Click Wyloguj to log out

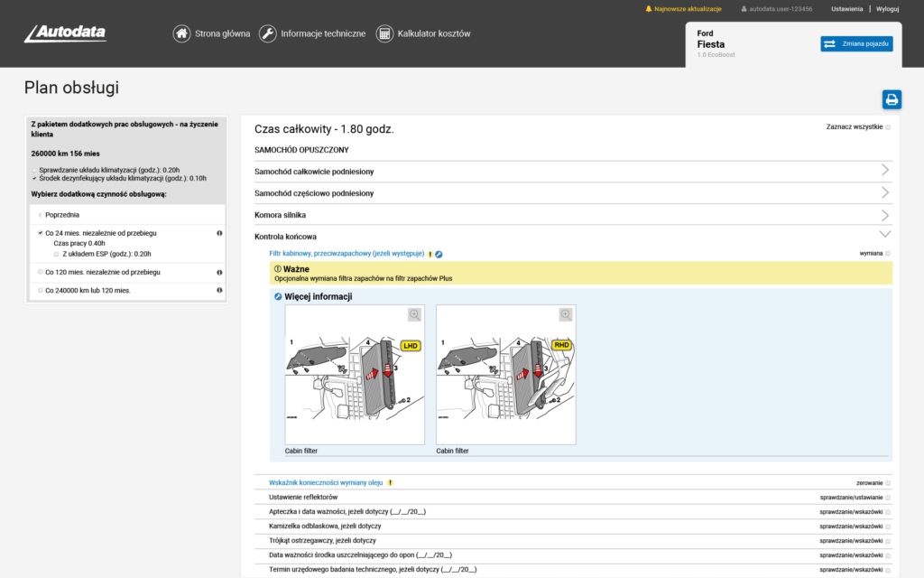click(887, 9)
